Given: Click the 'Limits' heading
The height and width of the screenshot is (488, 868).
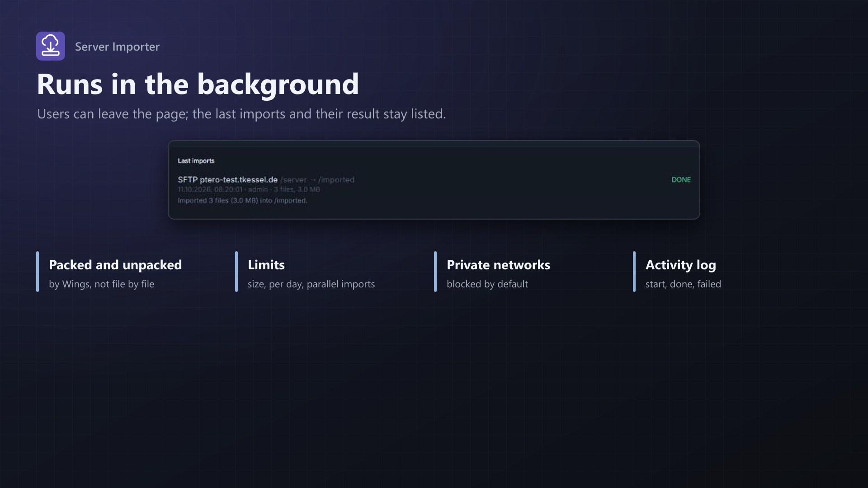Looking at the screenshot, I should [266, 265].
